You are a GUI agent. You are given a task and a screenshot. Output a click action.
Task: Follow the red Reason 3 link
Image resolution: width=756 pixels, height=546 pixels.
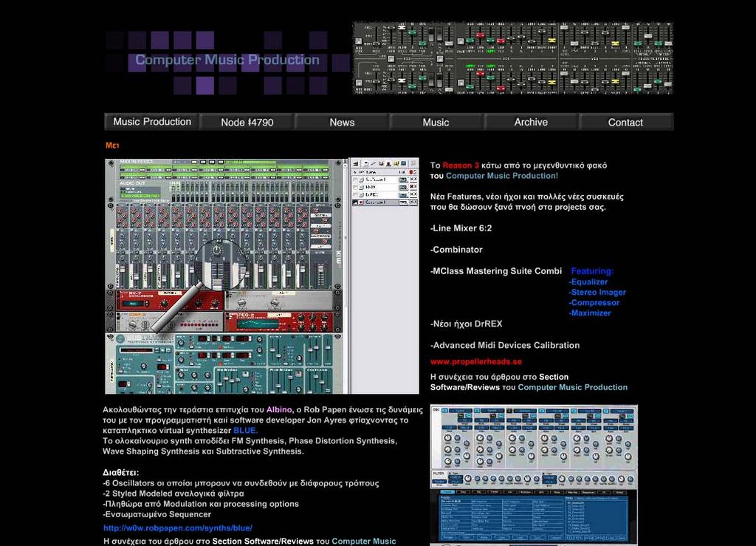pyautogui.click(x=461, y=165)
